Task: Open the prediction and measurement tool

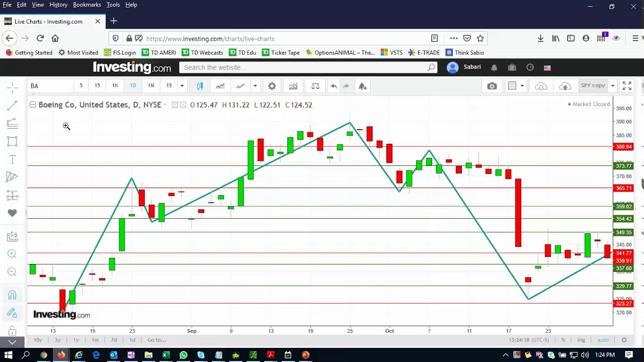Action: pyautogui.click(x=13, y=195)
